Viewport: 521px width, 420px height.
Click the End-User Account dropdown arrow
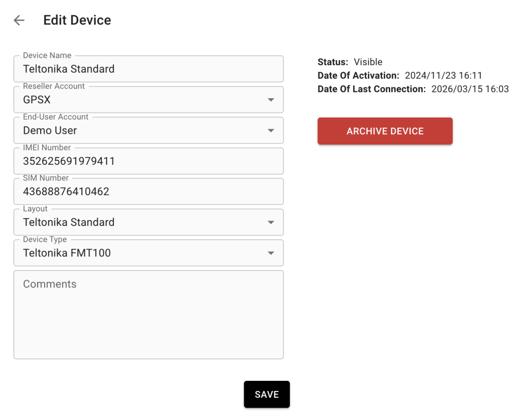[x=271, y=131]
